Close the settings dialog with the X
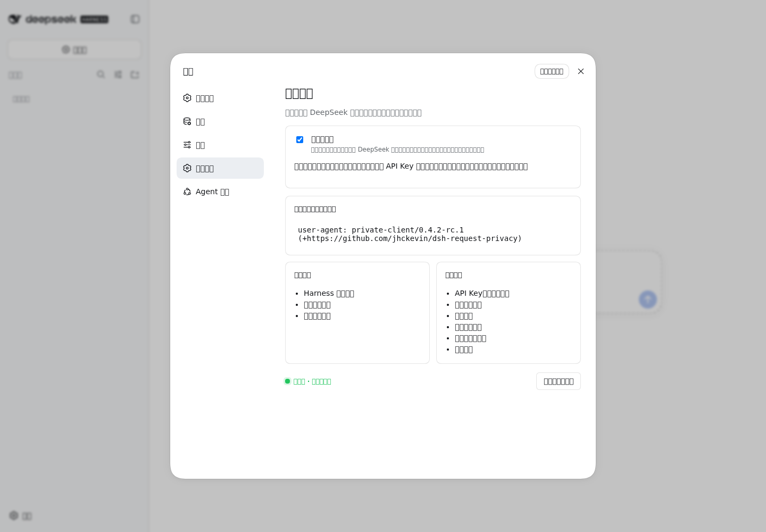This screenshot has height=532, width=766. pos(581,71)
